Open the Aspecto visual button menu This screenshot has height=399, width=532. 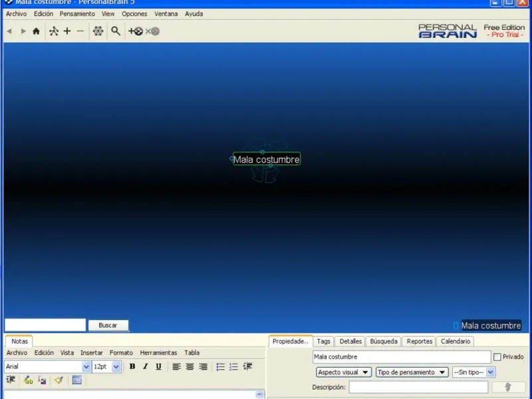(343, 372)
